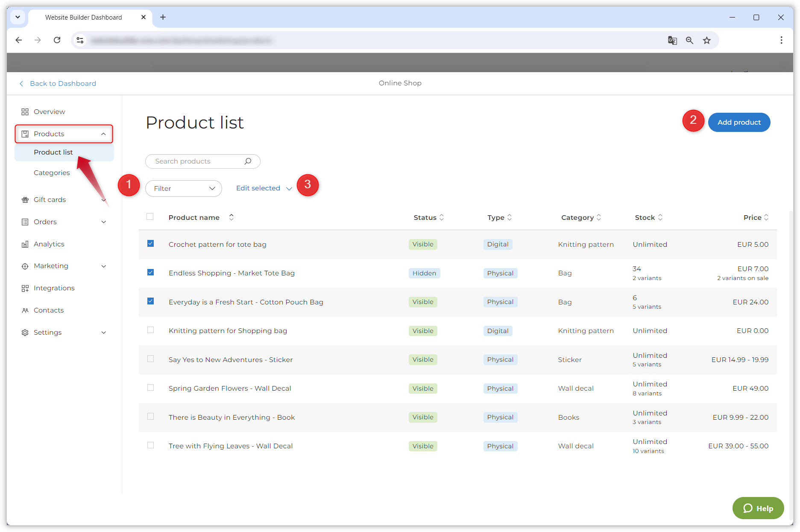The width and height of the screenshot is (800, 532).
Task: Click inside the Search products field
Action: click(x=196, y=161)
